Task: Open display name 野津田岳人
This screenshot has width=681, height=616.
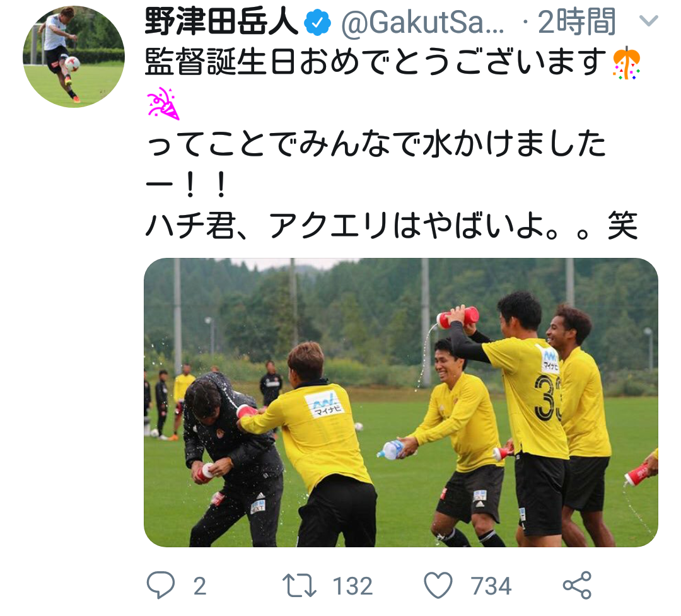Action: (x=221, y=21)
